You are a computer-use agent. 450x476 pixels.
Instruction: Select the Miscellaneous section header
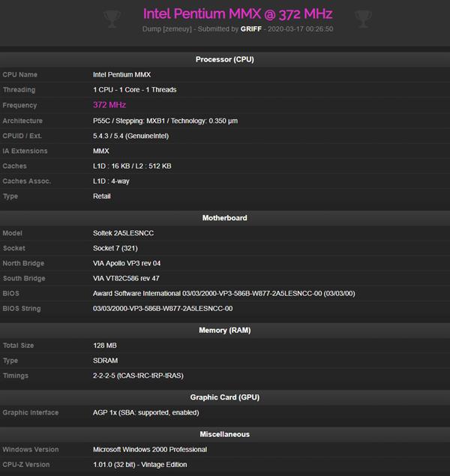[225, 434]
